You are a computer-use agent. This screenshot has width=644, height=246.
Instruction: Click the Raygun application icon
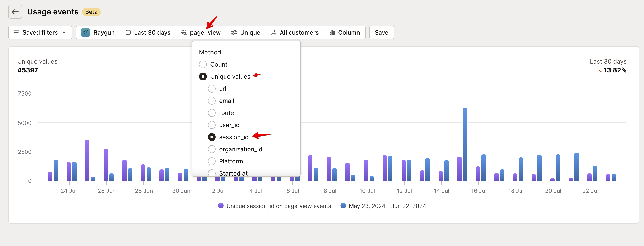pos(85,32)
